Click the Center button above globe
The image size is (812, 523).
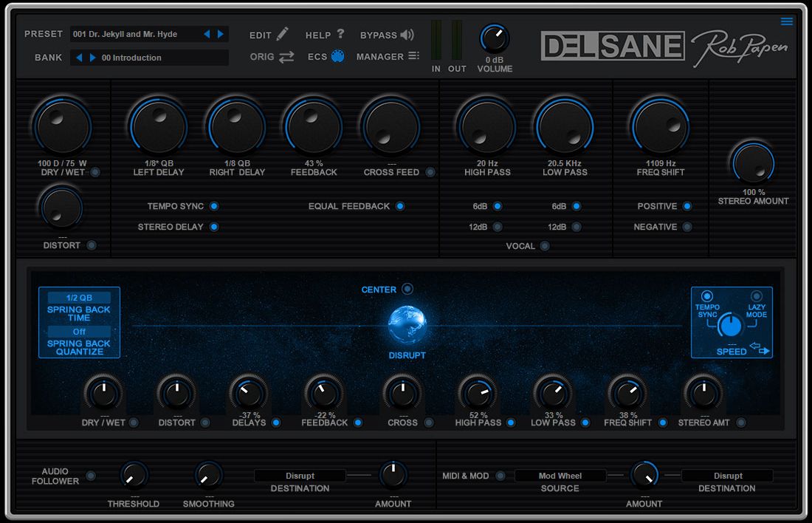(x=407, y=290)
